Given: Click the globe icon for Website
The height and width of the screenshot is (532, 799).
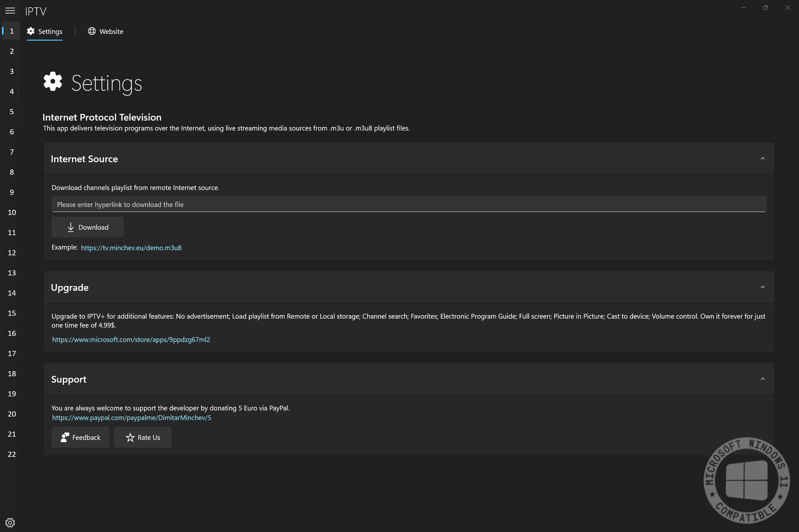Looking at the screenshot, I should click(x=92, y=31).
